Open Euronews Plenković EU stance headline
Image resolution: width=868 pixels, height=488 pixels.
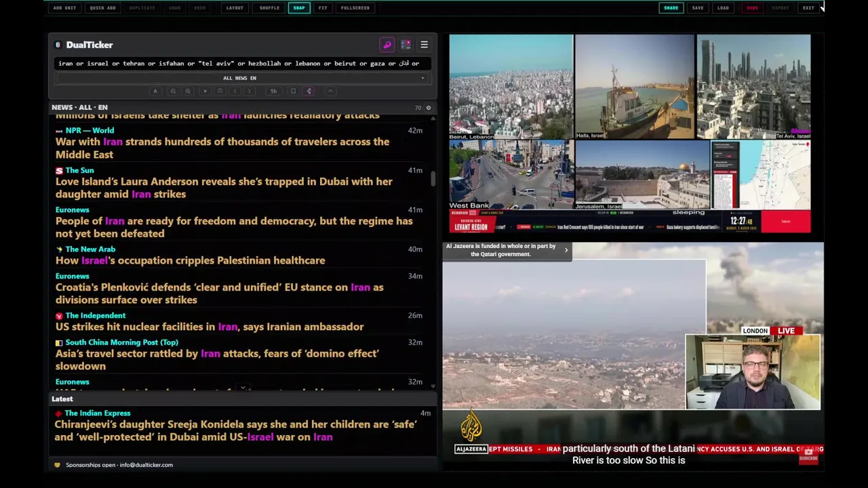219,293
